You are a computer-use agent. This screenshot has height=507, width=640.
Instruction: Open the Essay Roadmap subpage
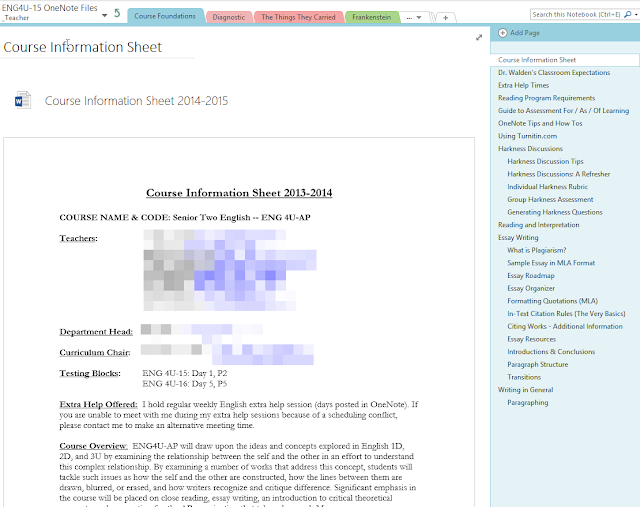(x=531, y=275)
